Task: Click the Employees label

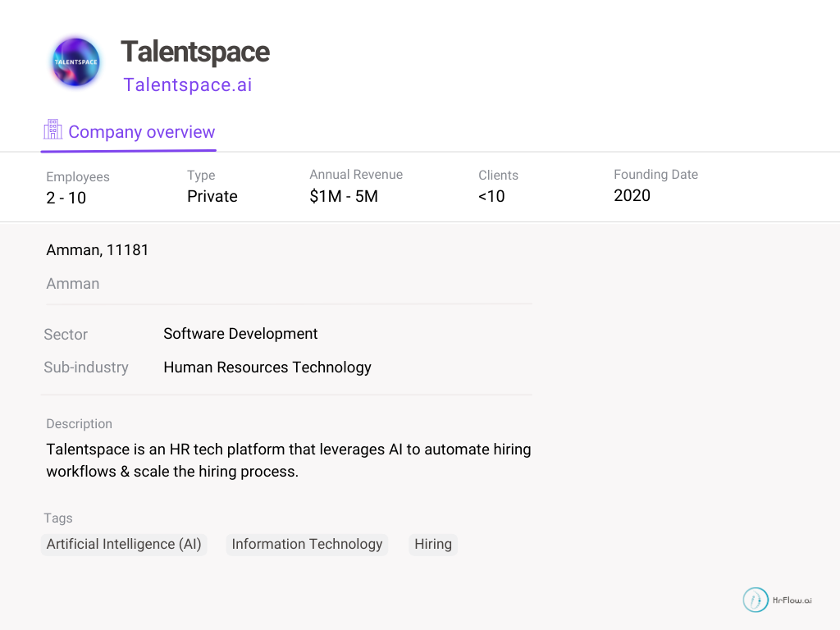Action: point(78,177)
